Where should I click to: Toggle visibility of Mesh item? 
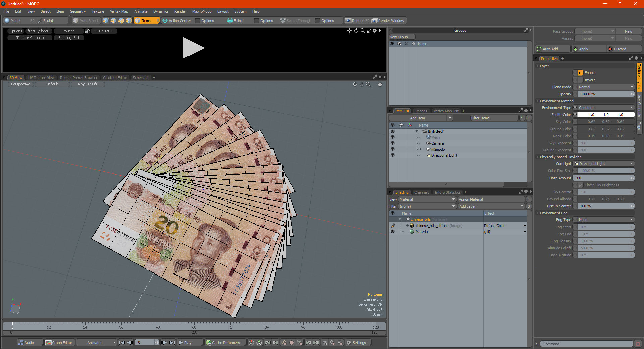[x=392, y=137]
